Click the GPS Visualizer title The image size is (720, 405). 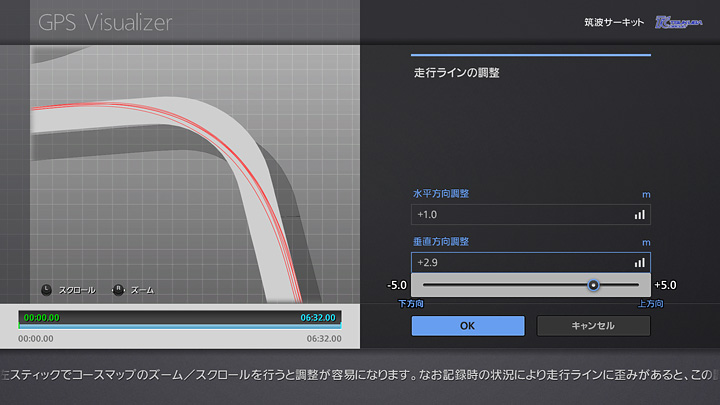(x=105, y=22)
